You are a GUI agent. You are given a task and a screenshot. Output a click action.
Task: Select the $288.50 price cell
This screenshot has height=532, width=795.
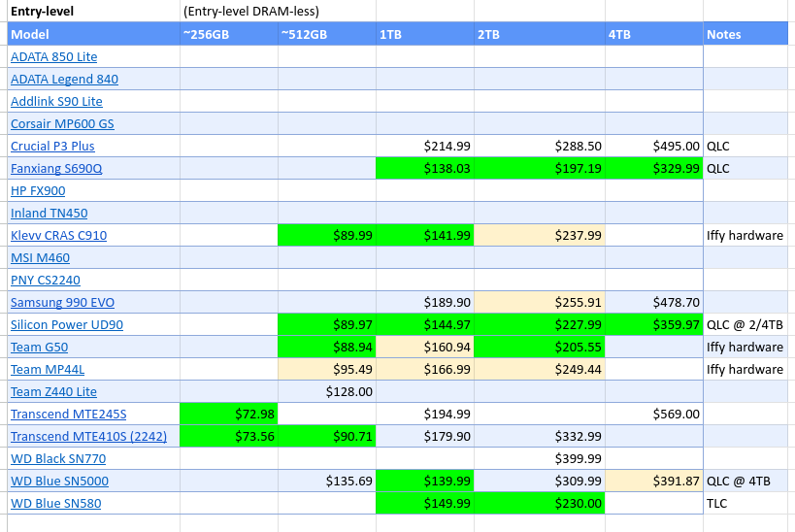click(540, 146)
